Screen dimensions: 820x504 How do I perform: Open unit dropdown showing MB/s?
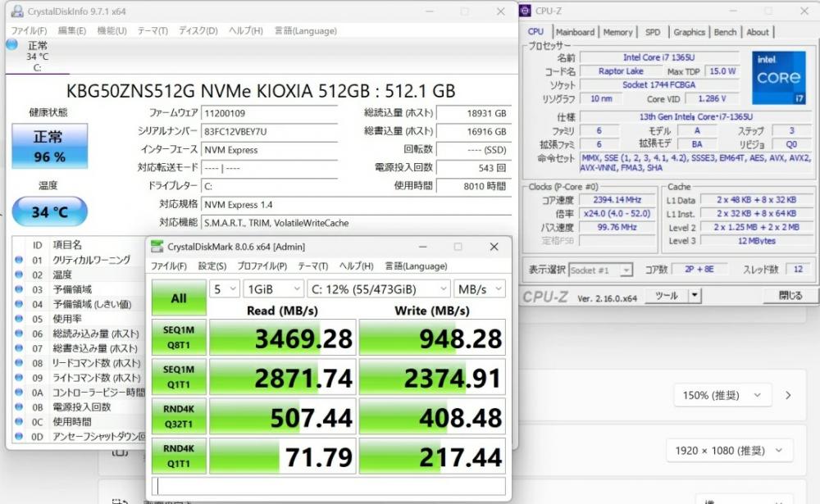click(480, 289)
